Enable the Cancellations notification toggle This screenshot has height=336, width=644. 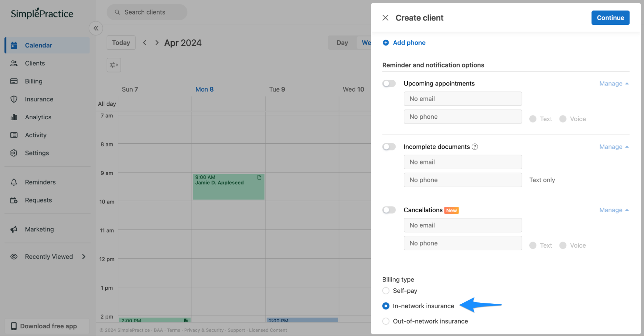tap(389, 210)
